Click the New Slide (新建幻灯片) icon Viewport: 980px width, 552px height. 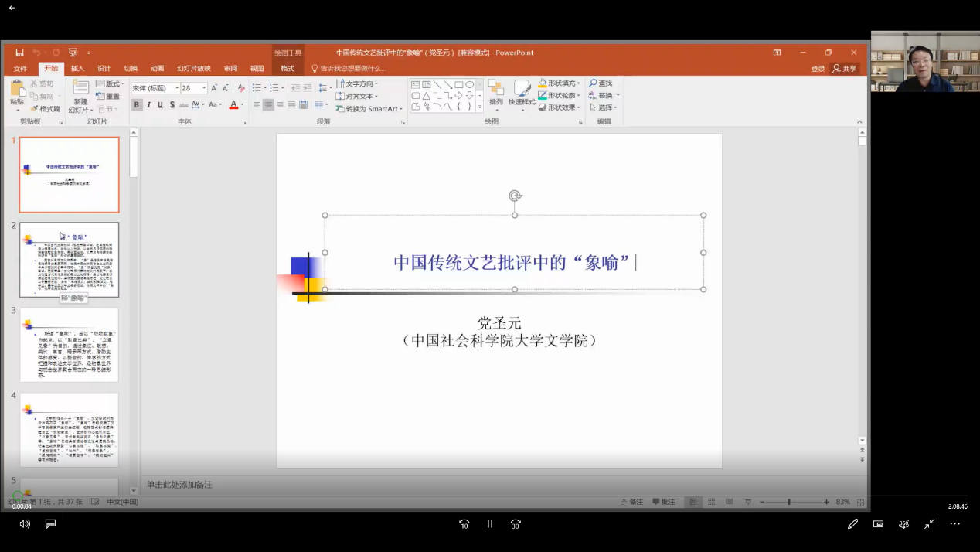(x=80, y=89)
